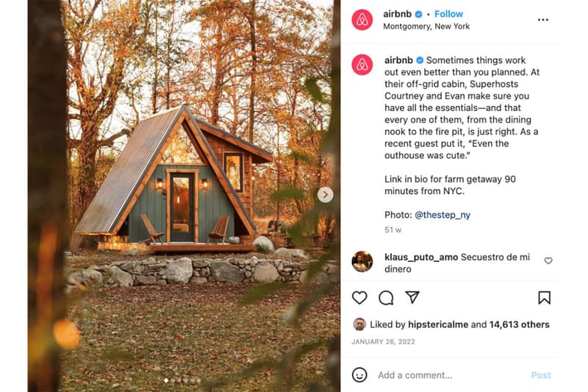Click the airbnb logo avatar in header
The image size is (588, 392).
click(362, 20)
